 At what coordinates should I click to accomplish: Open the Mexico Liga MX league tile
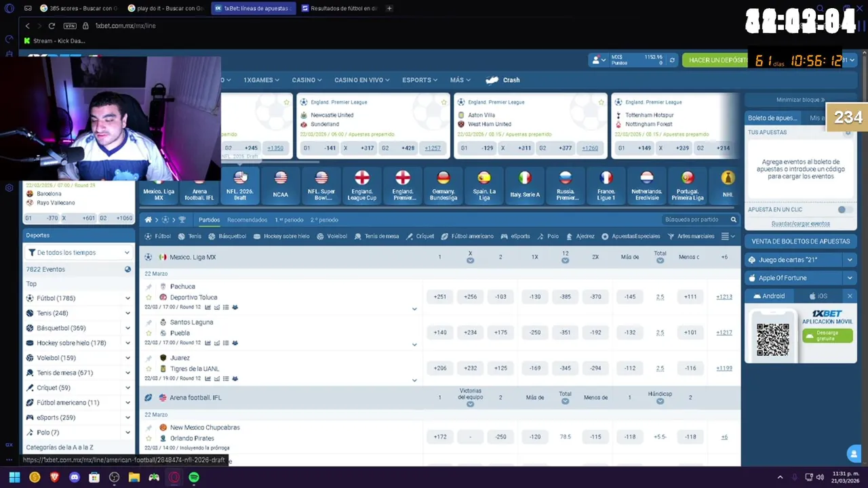(x=159, y=186)
